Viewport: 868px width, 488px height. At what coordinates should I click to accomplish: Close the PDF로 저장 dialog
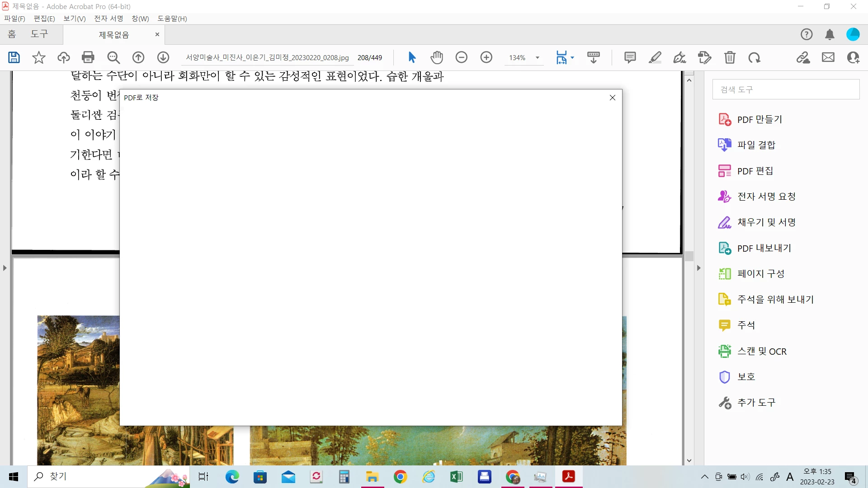613,98
